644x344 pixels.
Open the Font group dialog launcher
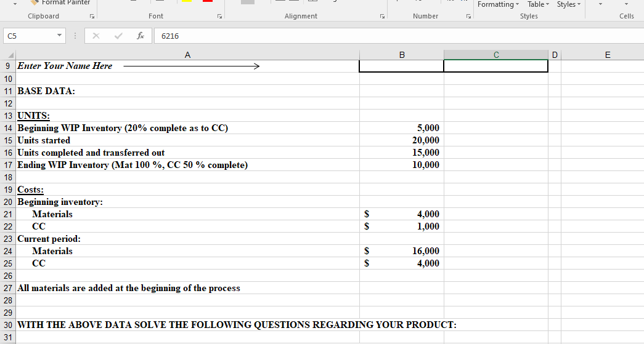[x=220, y=17]
